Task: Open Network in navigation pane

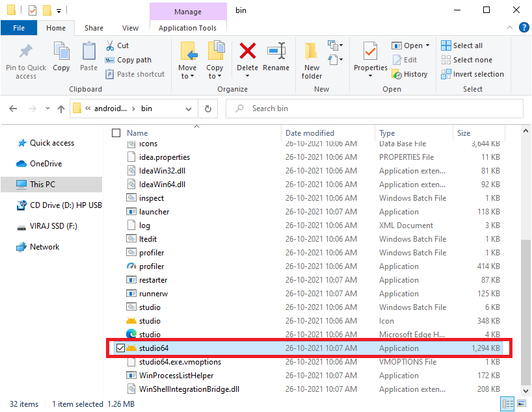Action: point(38,247)
